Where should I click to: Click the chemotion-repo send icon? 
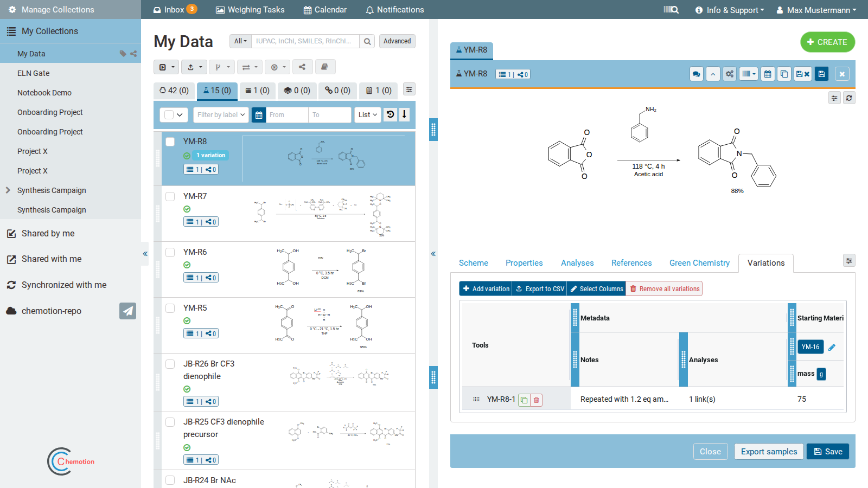(127, 311)
